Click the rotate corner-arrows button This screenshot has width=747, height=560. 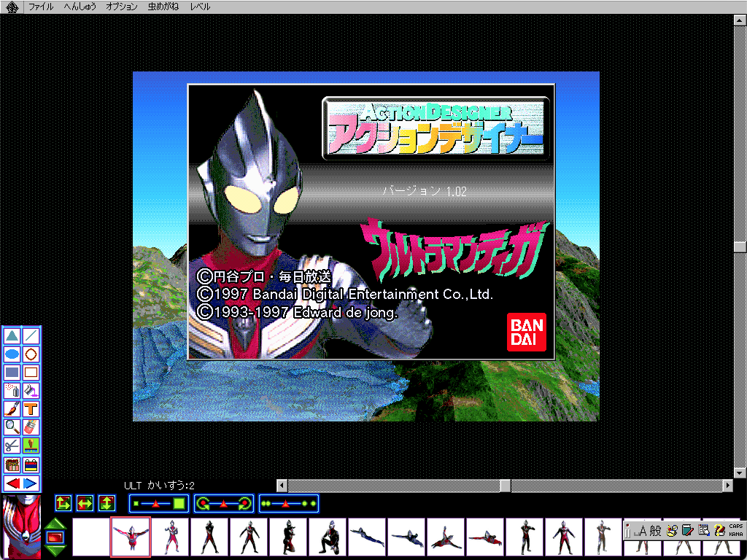63,503
